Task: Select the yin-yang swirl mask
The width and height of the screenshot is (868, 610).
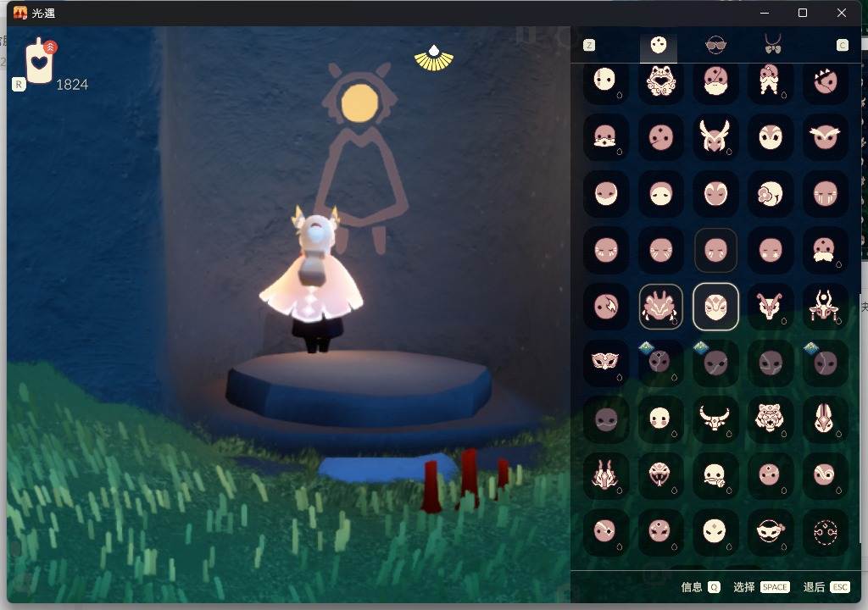Action: coord(825,474)
